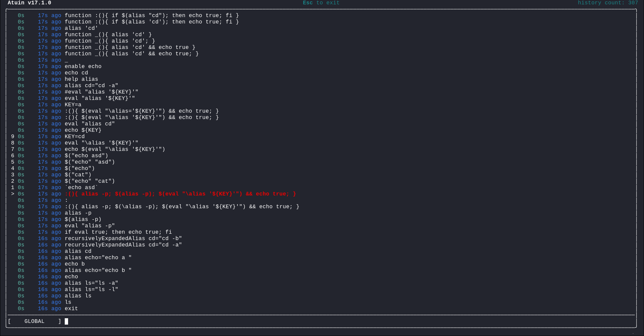Select entry ':(){ $(eval "\alias='${KEY}'") && echo true; }'
644x336 pixels.
click(142, 111)
